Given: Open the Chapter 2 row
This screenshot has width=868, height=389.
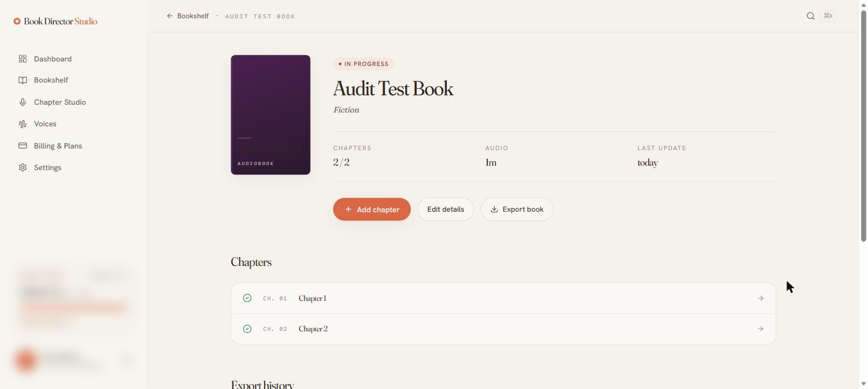Looking at the screenshot, I should 503,329.
